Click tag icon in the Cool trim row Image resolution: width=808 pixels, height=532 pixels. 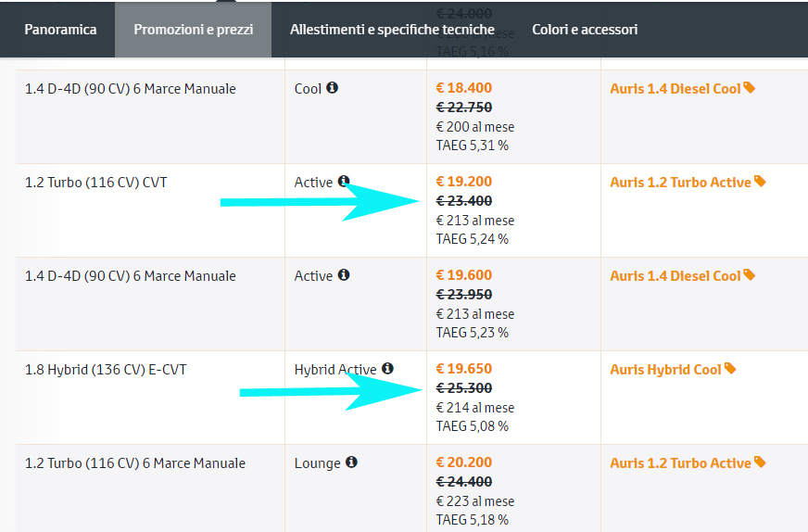(x=750, y=88)
